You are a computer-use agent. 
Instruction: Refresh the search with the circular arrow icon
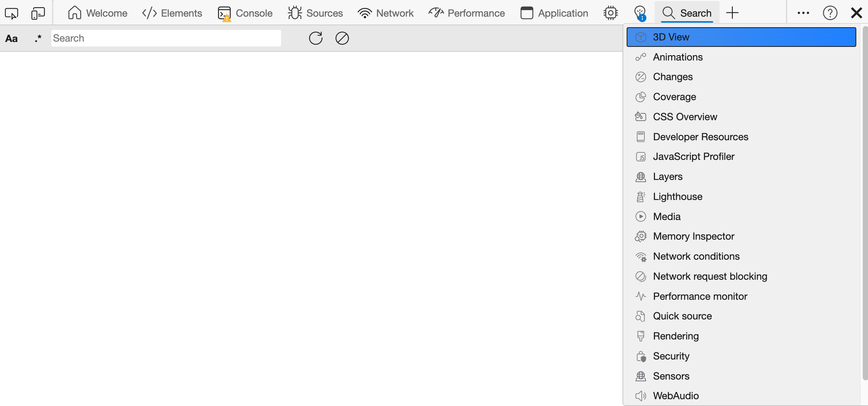[x=315, y=38]
